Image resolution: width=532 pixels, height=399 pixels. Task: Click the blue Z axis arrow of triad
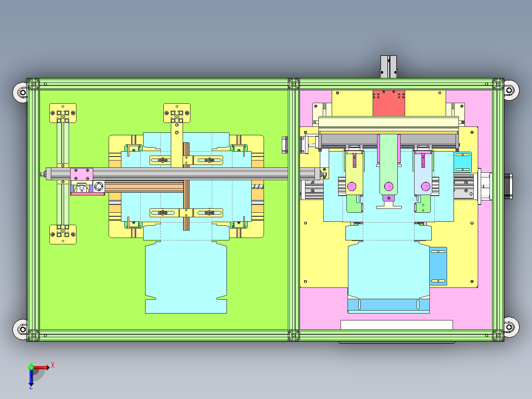pos(31,377)
